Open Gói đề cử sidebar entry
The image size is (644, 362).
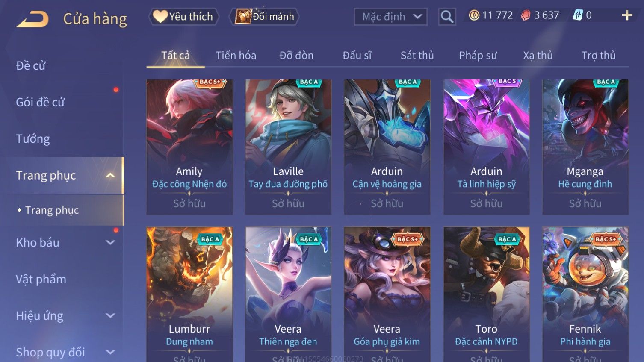40,102
